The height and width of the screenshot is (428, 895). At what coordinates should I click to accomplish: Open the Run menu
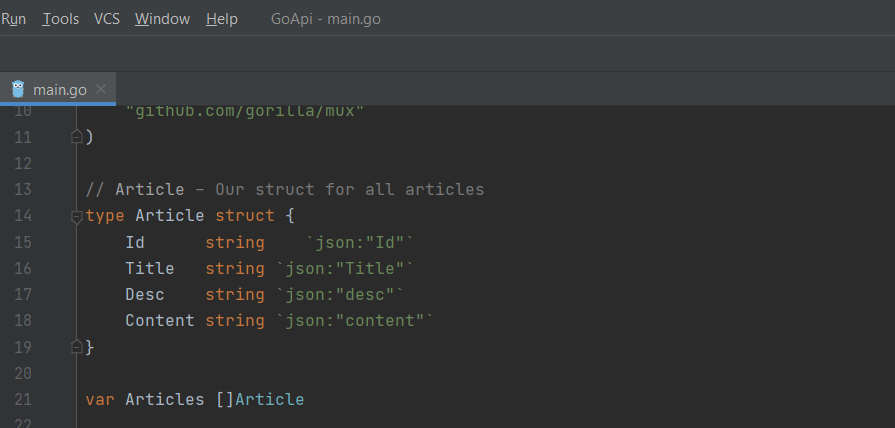[x=13, y=19]
